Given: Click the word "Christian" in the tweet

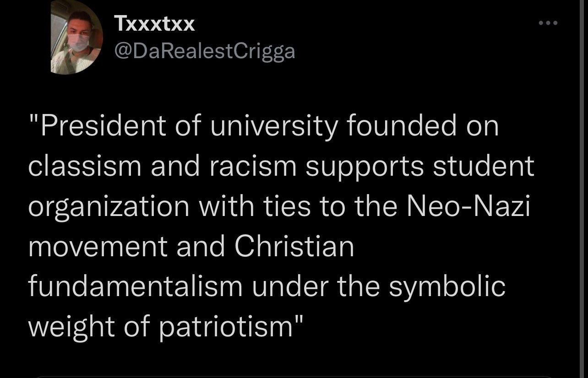Looking at the screenshot, I should pyautogui.click(x=294, y=246).
